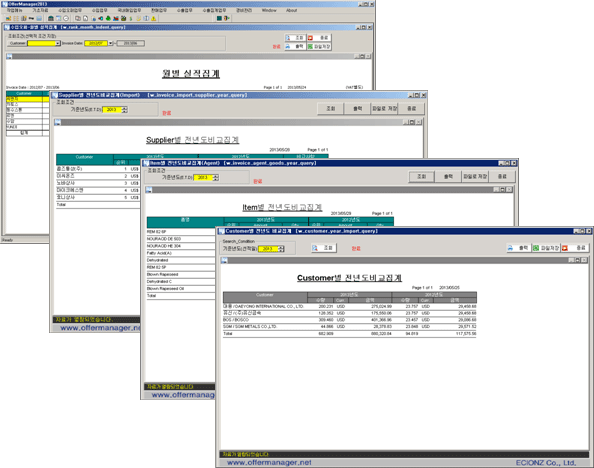Adjust year spinner in Customer comparison window

point(281,249)
